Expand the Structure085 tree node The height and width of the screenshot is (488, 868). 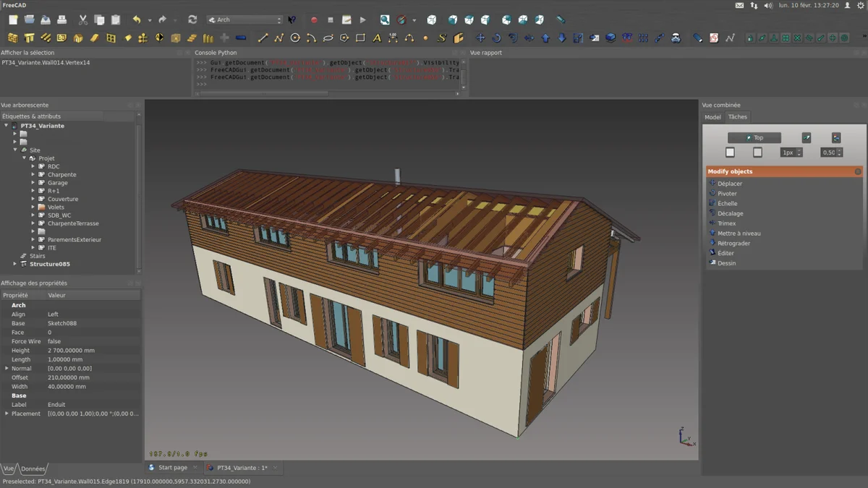coord(15,264)
